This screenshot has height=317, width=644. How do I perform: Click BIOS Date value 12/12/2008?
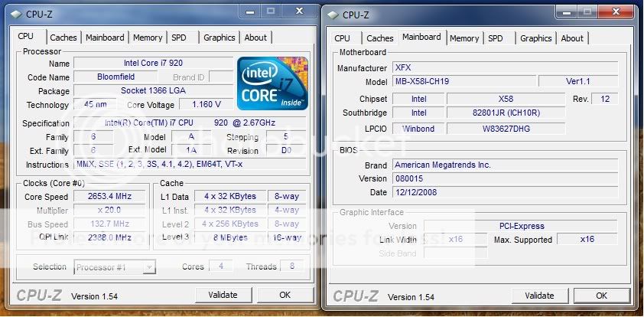click(505, 192)
